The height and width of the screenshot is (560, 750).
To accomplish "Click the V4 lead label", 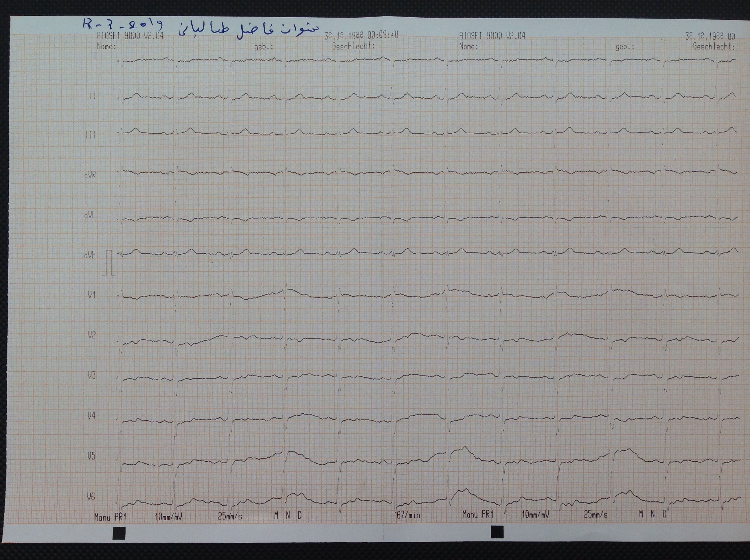I will 91,415.
